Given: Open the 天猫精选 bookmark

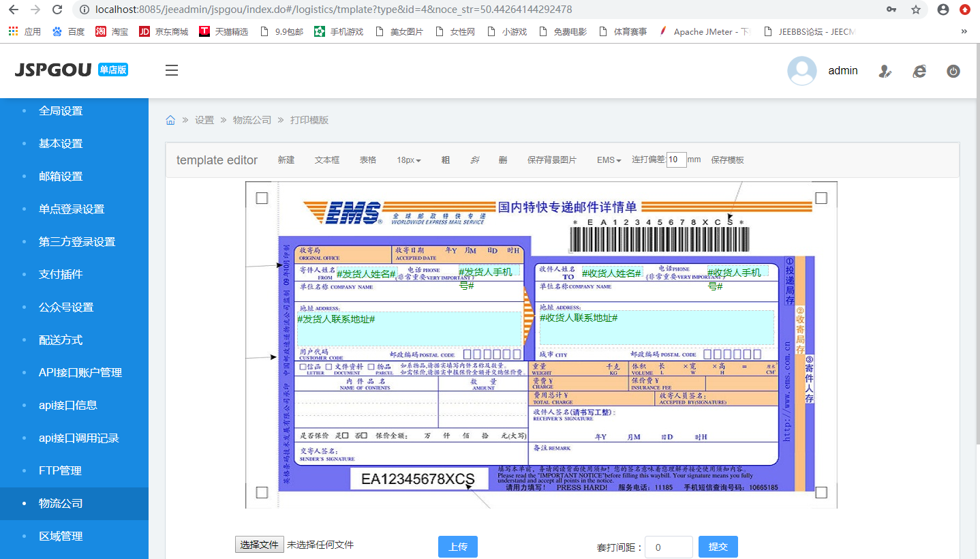Looking at the screenshot, I should [x=224, y=31].
